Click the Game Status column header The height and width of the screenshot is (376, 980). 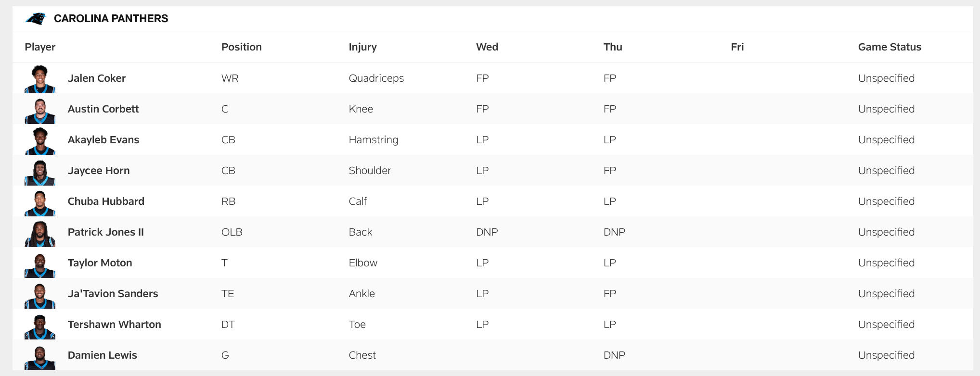pyautogui.click(x=889, y=47)
